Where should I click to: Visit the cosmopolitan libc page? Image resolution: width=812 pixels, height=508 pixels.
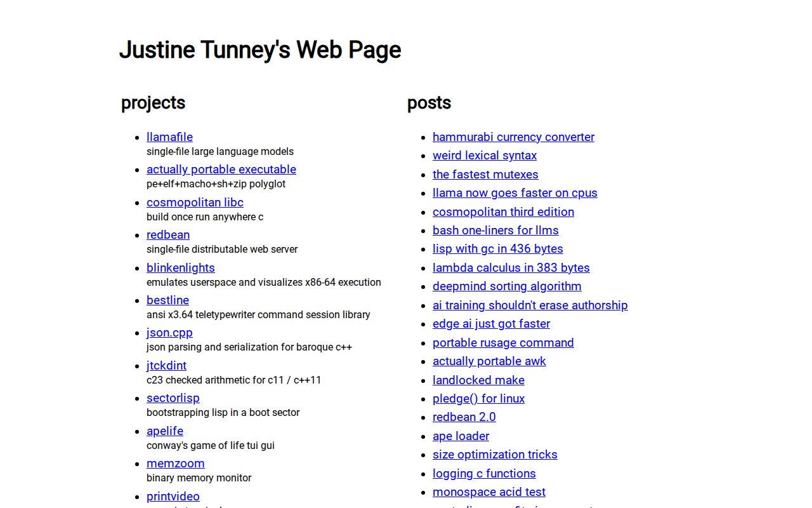pyautogui.click(x=195, y=202)
